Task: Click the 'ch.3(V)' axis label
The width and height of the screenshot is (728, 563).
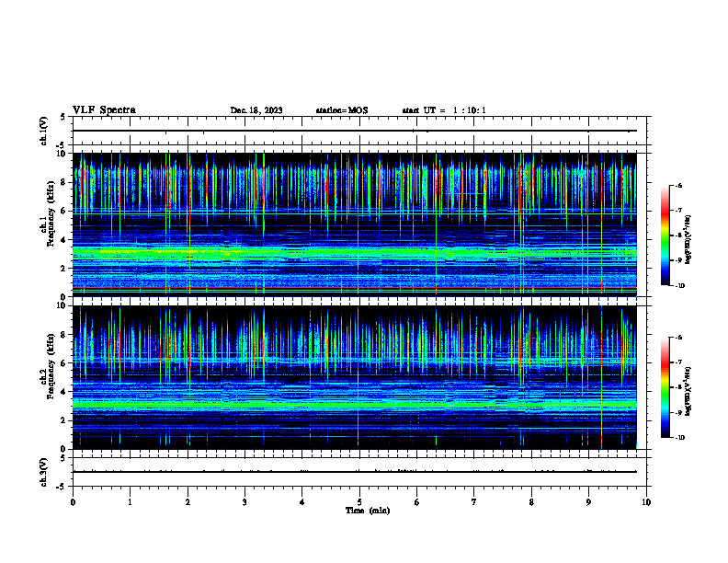Action: (x=44, y=472)
